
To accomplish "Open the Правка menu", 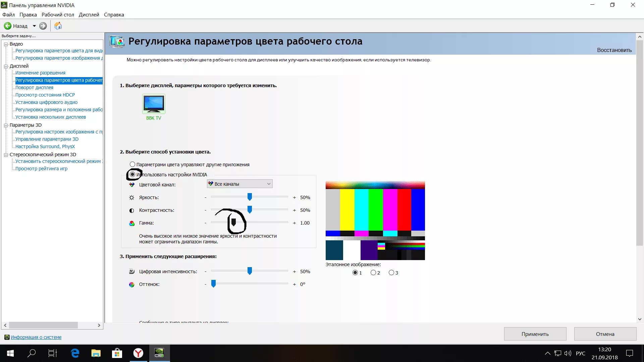I will click(28, 15).
